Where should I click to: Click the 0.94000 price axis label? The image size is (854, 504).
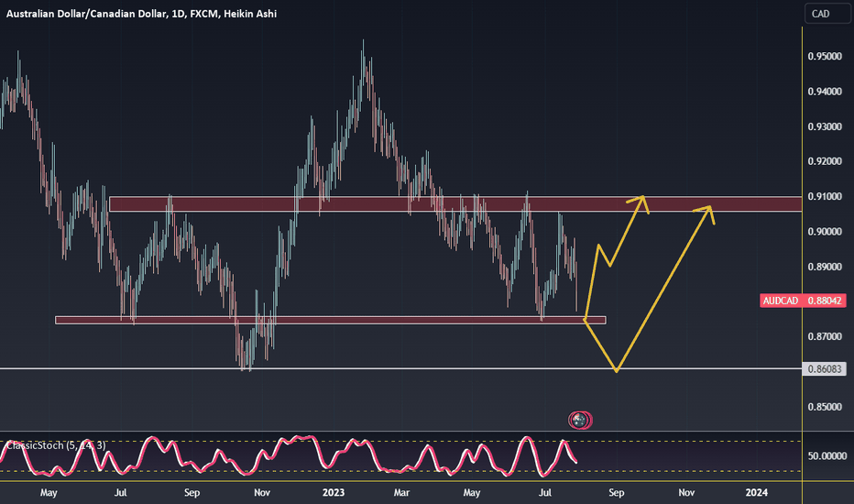[825, 92]
